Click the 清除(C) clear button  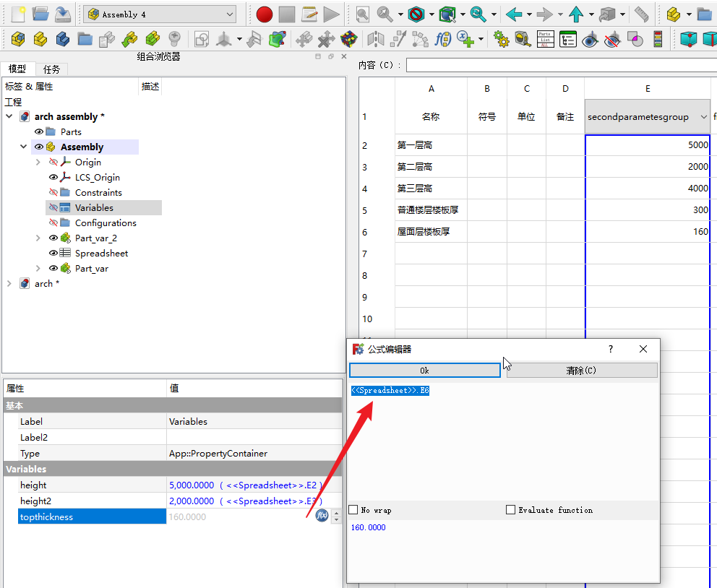581,371
